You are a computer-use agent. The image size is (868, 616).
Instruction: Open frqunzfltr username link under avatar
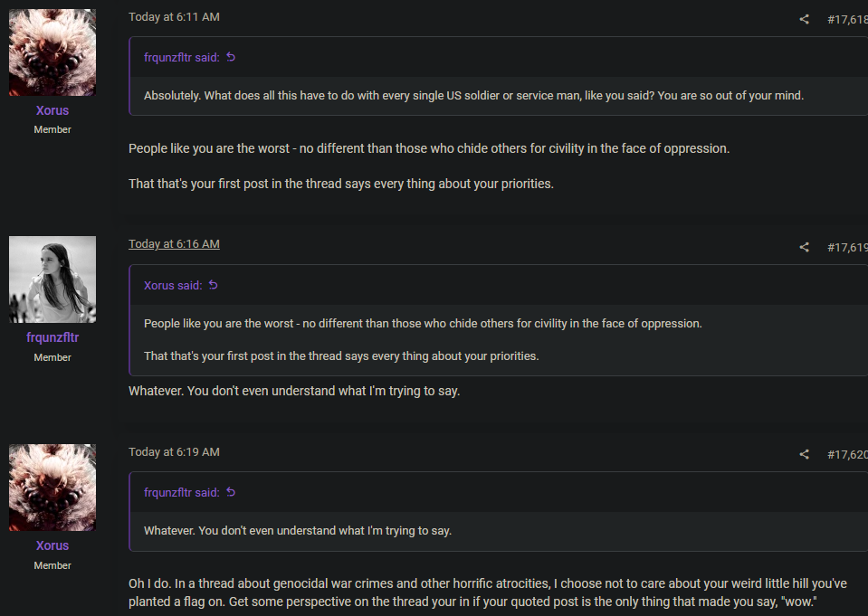(52, 337)
